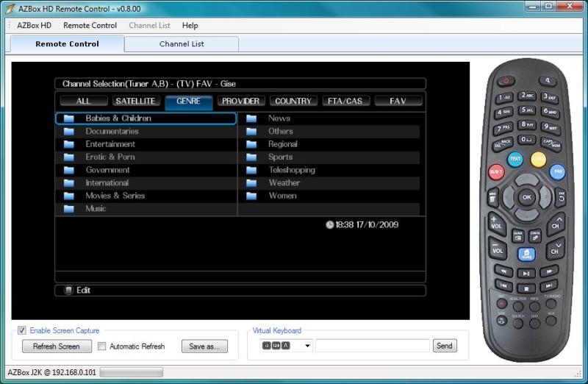This screenshot has height=384, width=588.
Task: Click the RESOLUTION button on the remote
Action: [x=518, y=306]
